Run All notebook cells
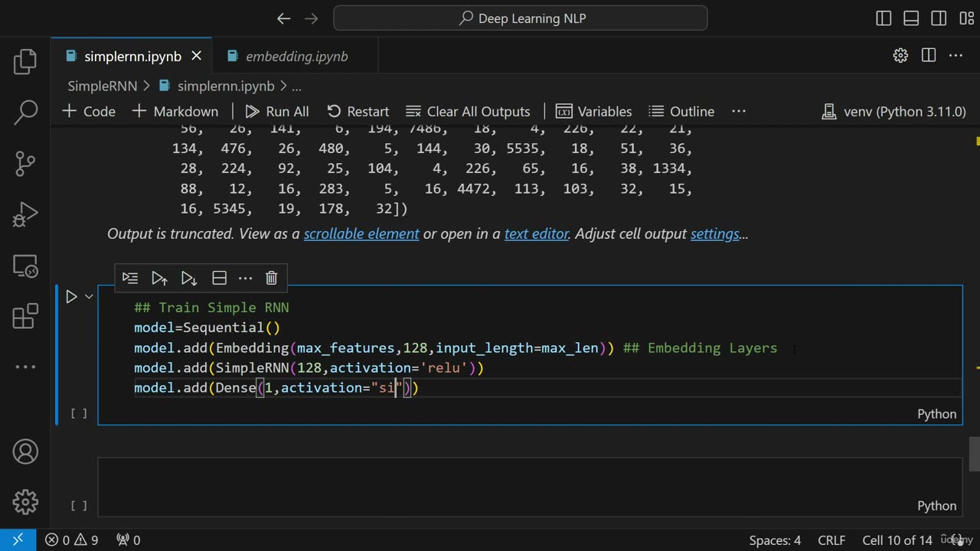Screen dimensions: 980x551 277,111
